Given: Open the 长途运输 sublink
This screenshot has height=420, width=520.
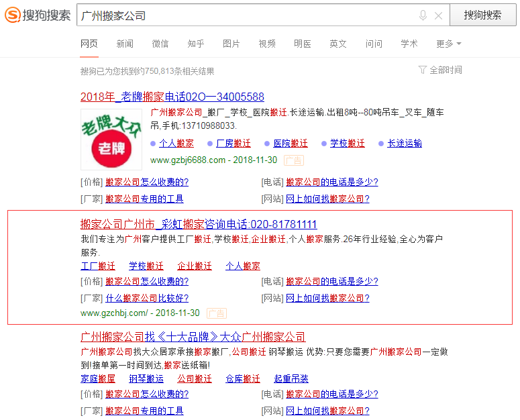Looking at the screenshot, I should [405, 143].
